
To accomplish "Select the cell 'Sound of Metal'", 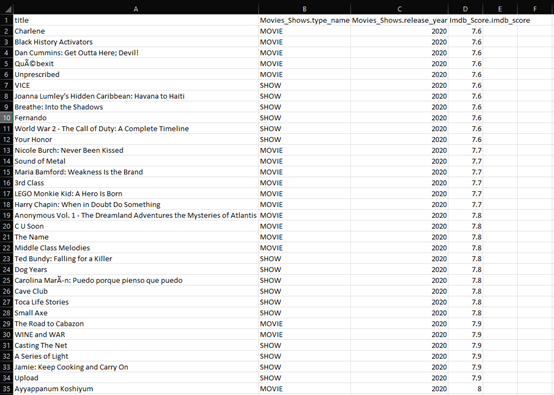I will (136, 161).
